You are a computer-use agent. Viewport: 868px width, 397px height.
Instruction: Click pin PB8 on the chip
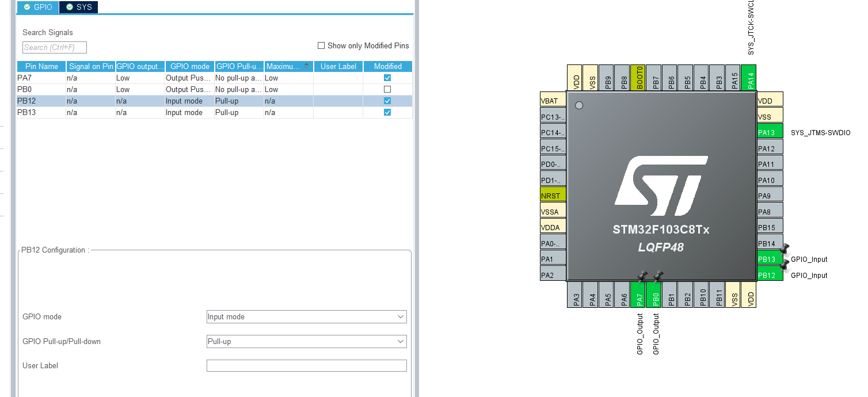click(x=623, y=77)
